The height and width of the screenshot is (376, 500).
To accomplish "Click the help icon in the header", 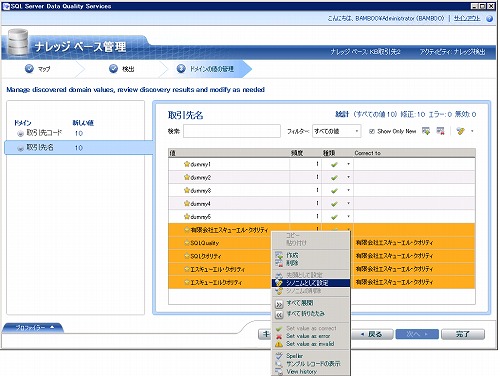I will tap(489, 19).
